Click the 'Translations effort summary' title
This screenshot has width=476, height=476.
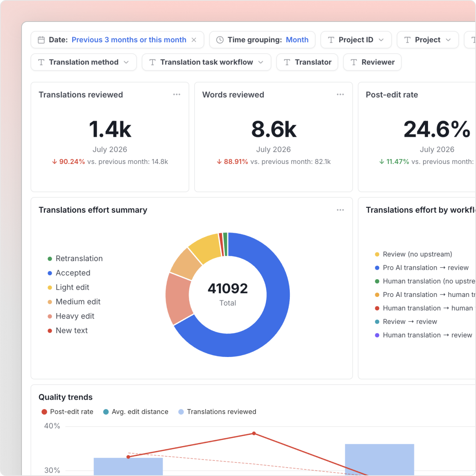(93, 210)
